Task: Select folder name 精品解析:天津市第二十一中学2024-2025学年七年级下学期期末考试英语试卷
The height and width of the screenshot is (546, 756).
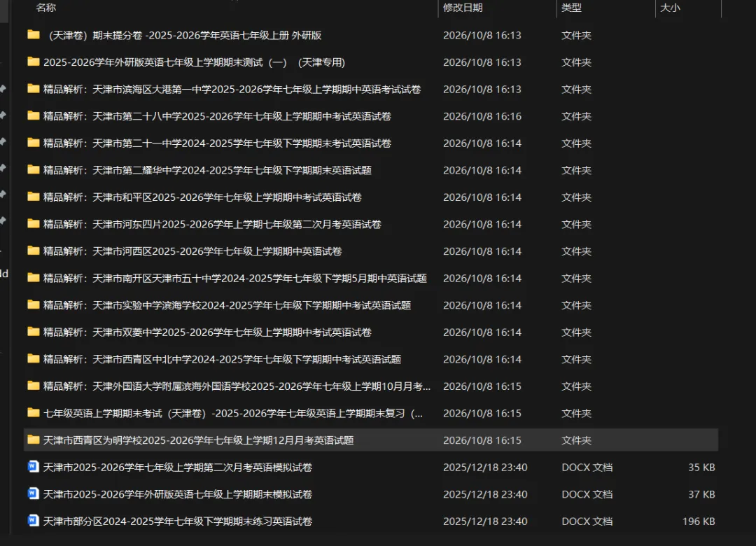Action: tap(217, 143)
